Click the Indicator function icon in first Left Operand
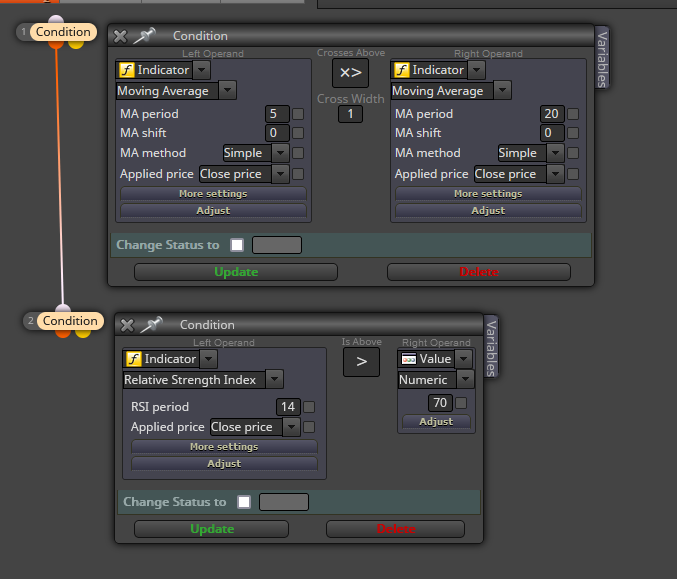The height and width of the screenshot is (579, 677). 127,70
